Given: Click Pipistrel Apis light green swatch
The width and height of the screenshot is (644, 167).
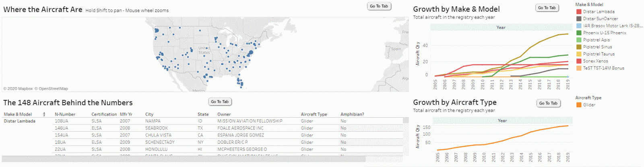Looking at the screenshot, I should (579, 40).
